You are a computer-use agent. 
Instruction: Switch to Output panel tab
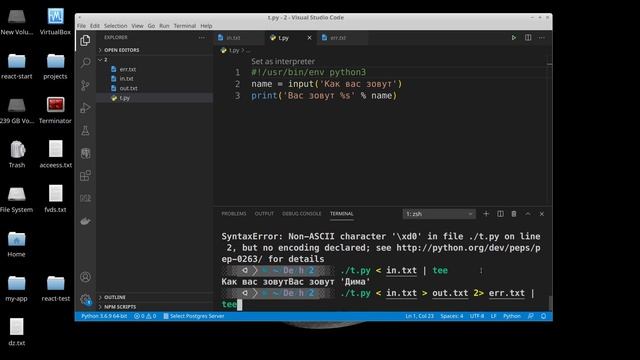tap(264, 214)
